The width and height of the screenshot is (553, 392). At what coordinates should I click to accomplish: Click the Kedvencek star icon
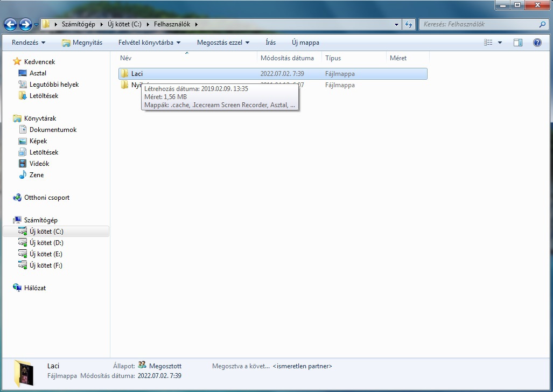[x=17, y=61]
